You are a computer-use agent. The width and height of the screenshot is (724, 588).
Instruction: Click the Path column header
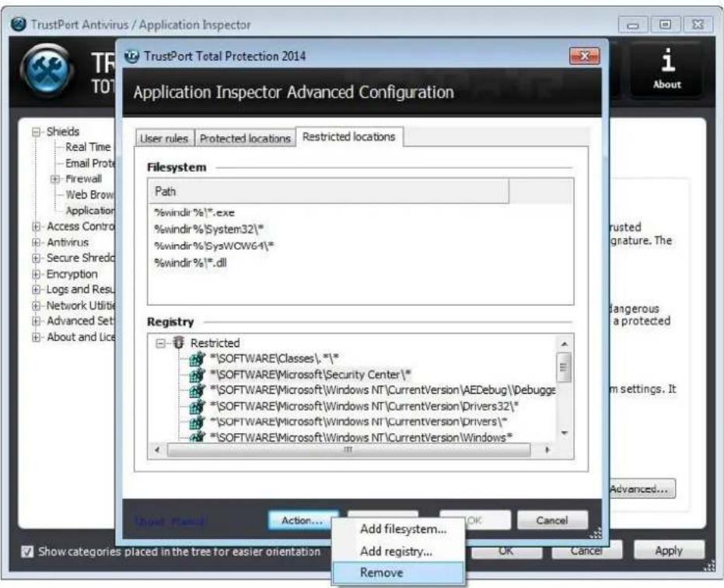328,191
